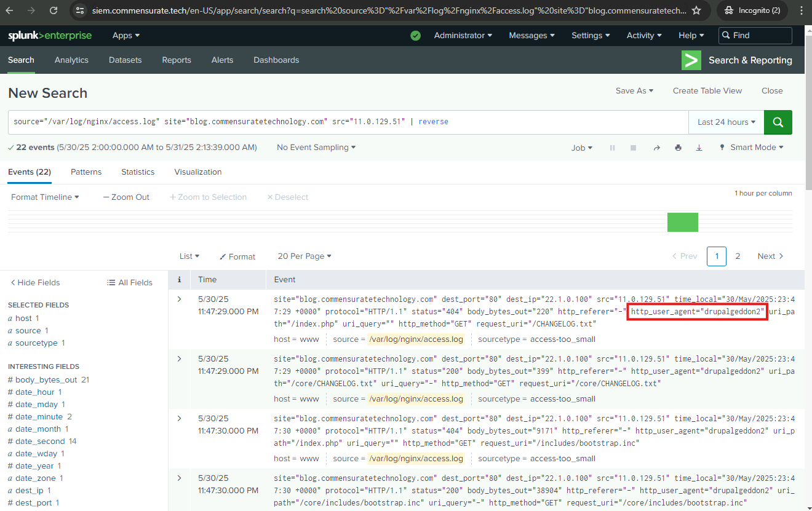Click the green timeline bar column

tap(682, 222)
